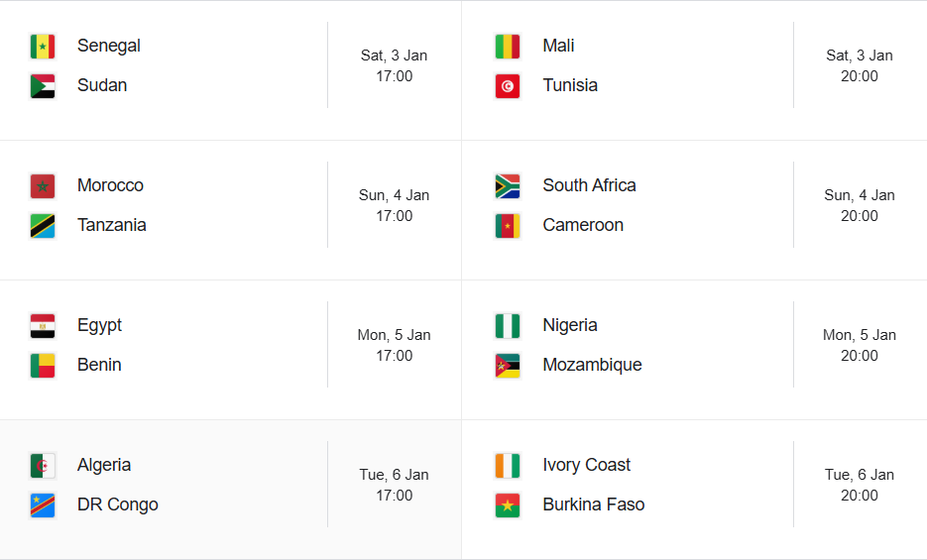Open the Algeria team link
The width and height of the screenshot is (927, 560).
[x=104, y=465]
